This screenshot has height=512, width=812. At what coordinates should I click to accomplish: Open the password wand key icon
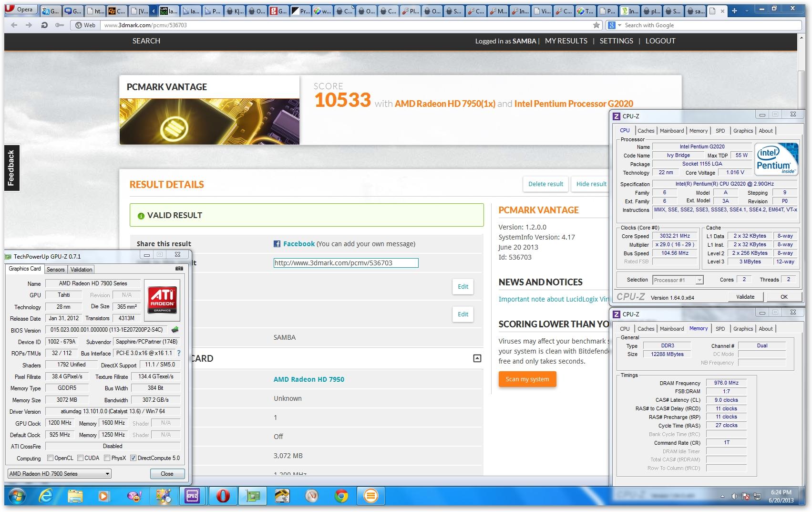pos(59,25)
